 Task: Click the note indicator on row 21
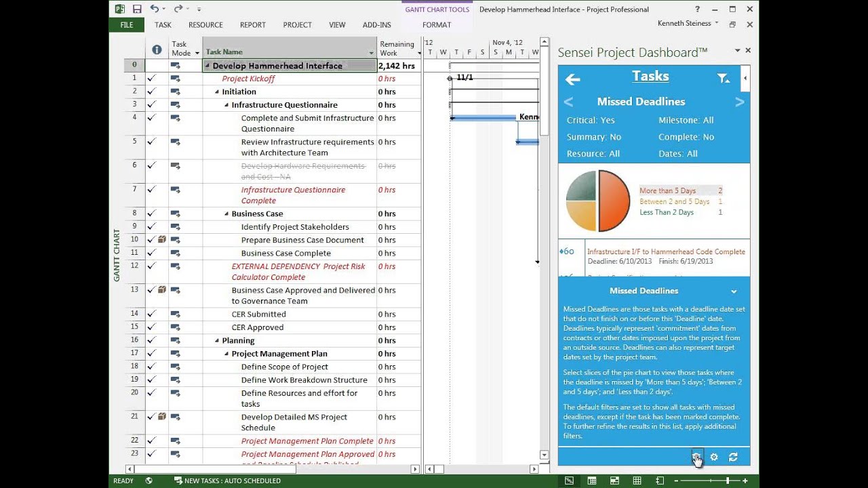(162, 416)
